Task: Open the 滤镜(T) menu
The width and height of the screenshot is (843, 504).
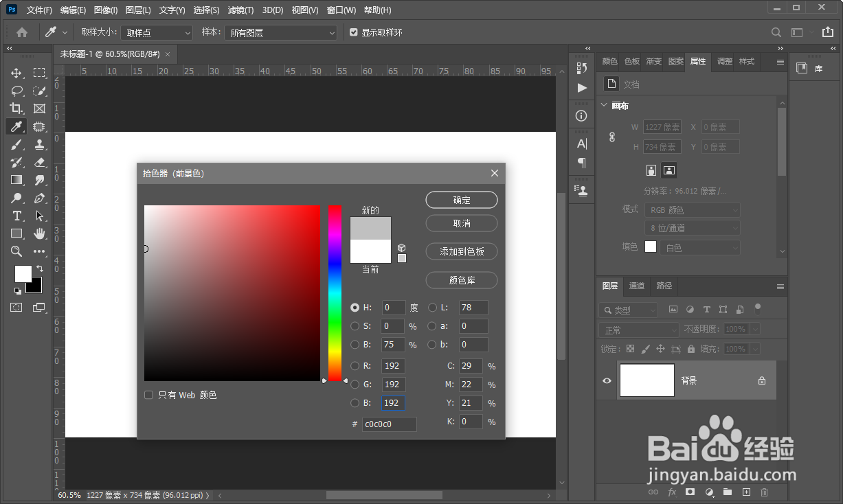Action: [240, 10]
